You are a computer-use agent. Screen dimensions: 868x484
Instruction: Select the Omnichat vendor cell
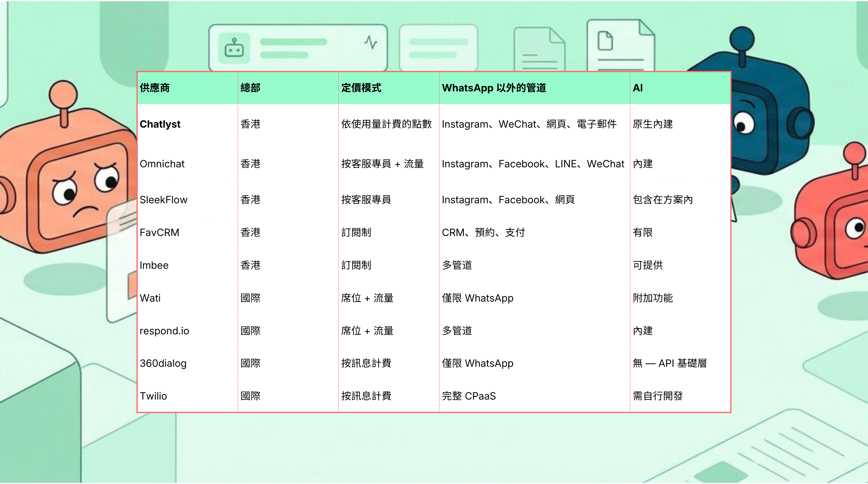[x=187, y=164]
